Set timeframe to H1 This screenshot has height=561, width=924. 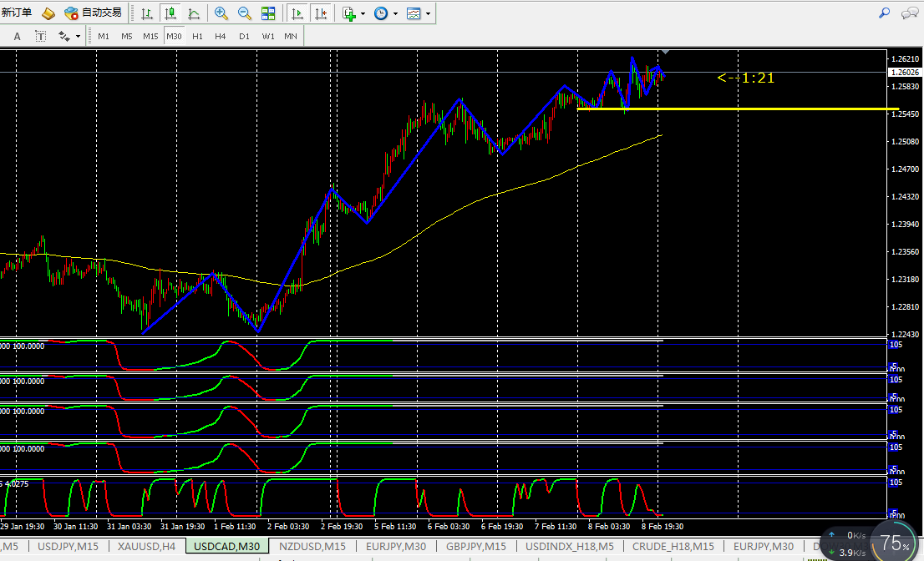coord(197,37)
